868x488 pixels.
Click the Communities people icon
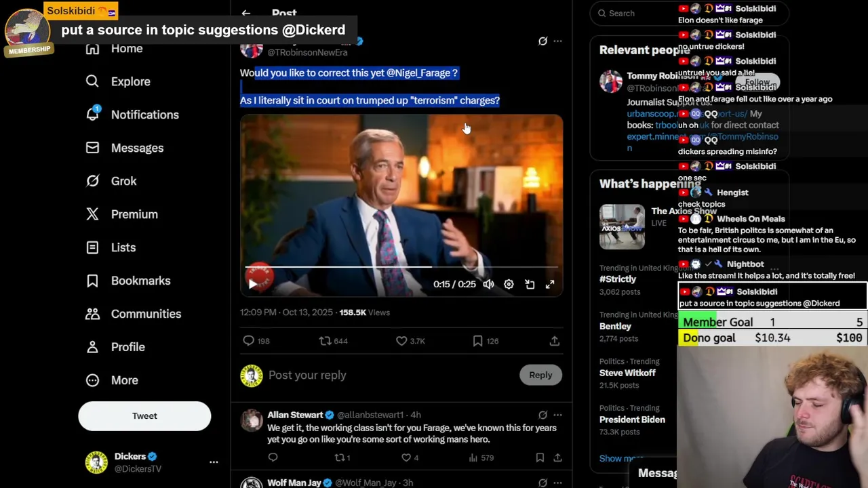point(92,314)
